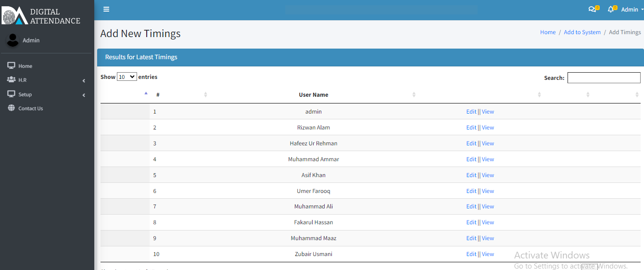Edit timings for Hafeez Ur Rehman
Image resolution: width=644 pixels, height=270 pixels.
[471, 143]
